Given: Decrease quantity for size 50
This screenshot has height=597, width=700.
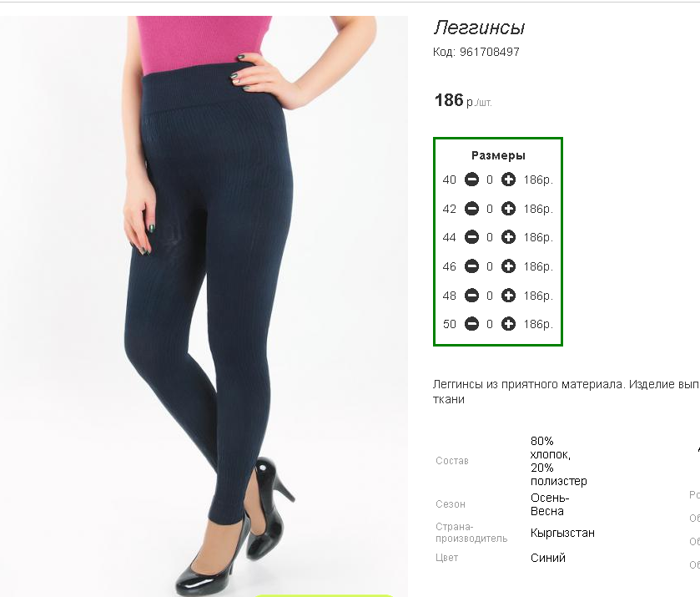Looking at the screenshot, I should [471, 324].
